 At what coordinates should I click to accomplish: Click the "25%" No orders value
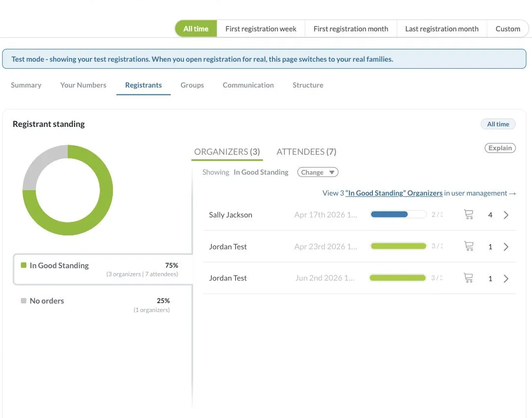click(x=163, y=301)
